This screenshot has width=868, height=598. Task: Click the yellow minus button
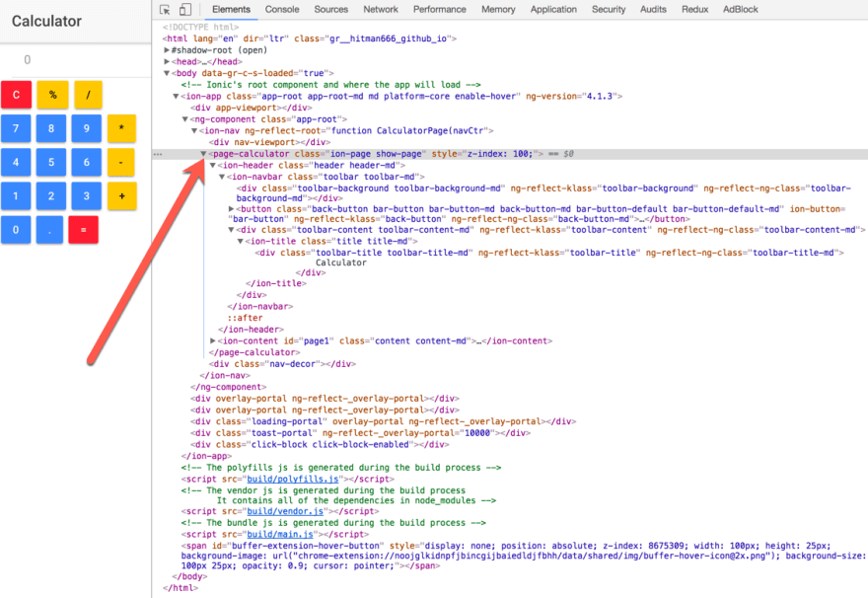click(x=121, y=162)
